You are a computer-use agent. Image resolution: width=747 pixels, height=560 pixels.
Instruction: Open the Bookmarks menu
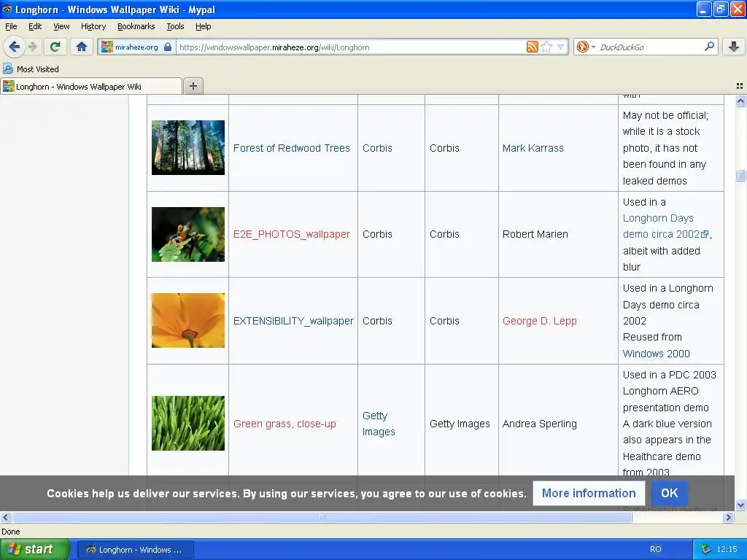pos(136,26)
